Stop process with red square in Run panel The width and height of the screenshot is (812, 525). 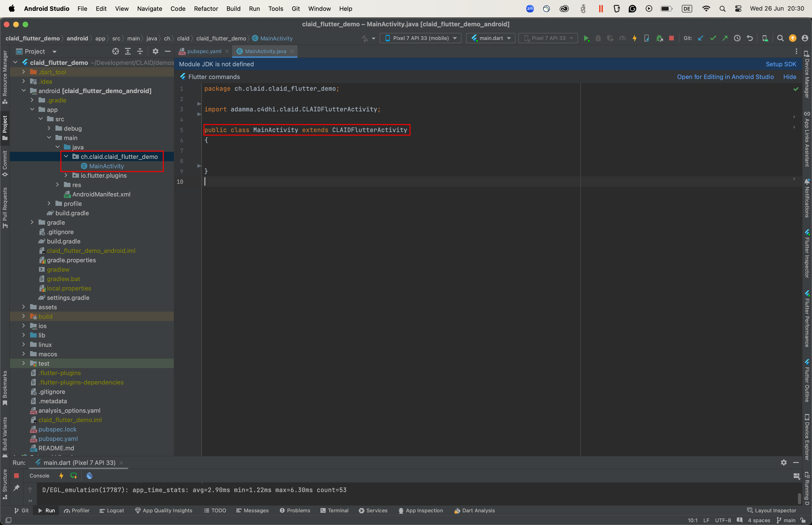[x=16, y=476]
